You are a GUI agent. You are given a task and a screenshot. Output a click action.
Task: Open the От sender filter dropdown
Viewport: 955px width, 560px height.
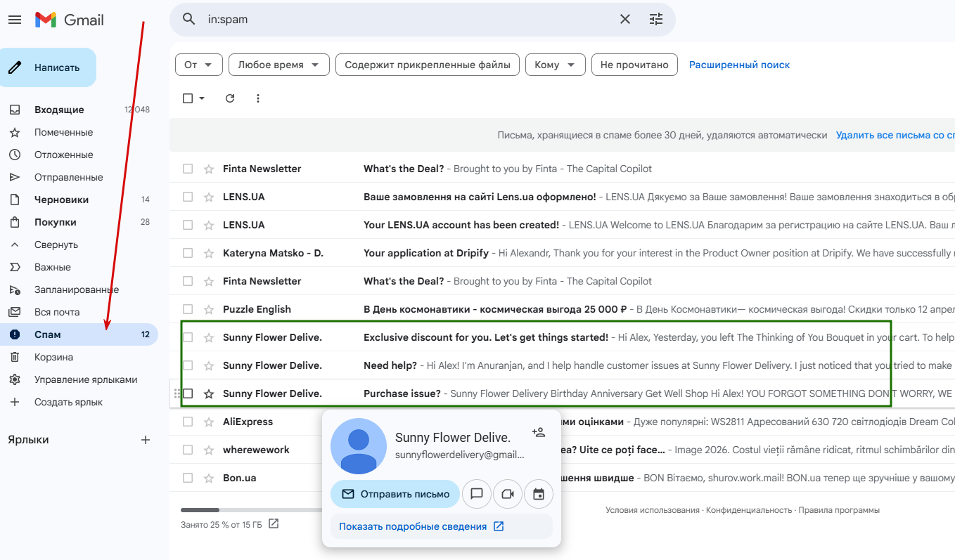[x=199, y=65]
